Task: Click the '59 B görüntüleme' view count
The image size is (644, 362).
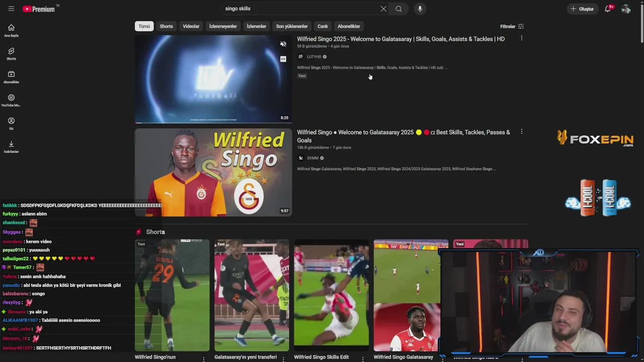Action: pos(312,46)
